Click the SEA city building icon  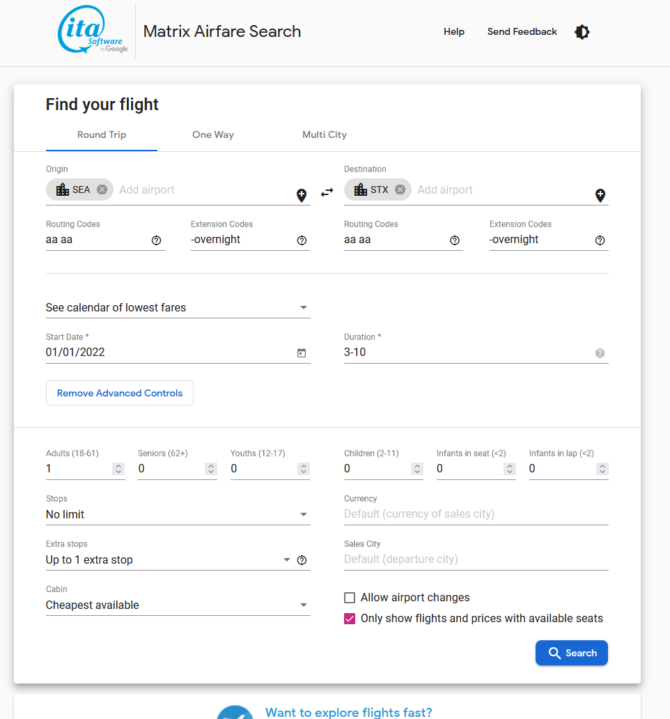click(62, 189)
